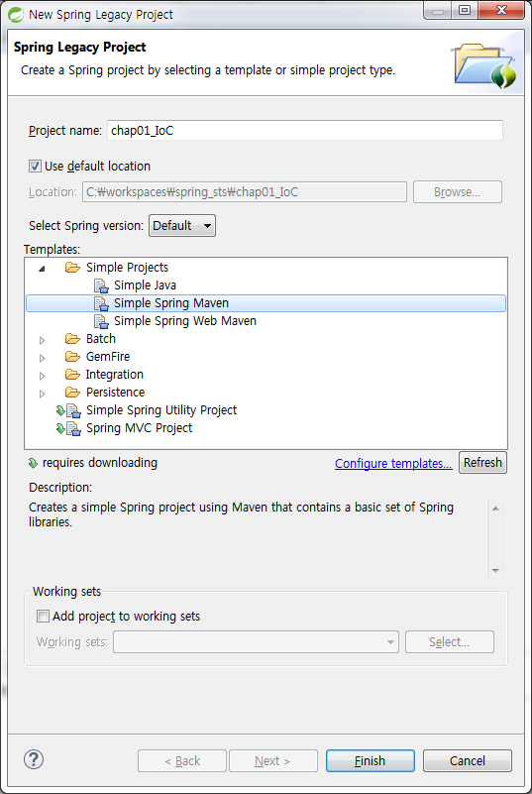The image size is (532, 794).
Task: Click the Simple Spring Web Maven icon
Action: (101, 321)
